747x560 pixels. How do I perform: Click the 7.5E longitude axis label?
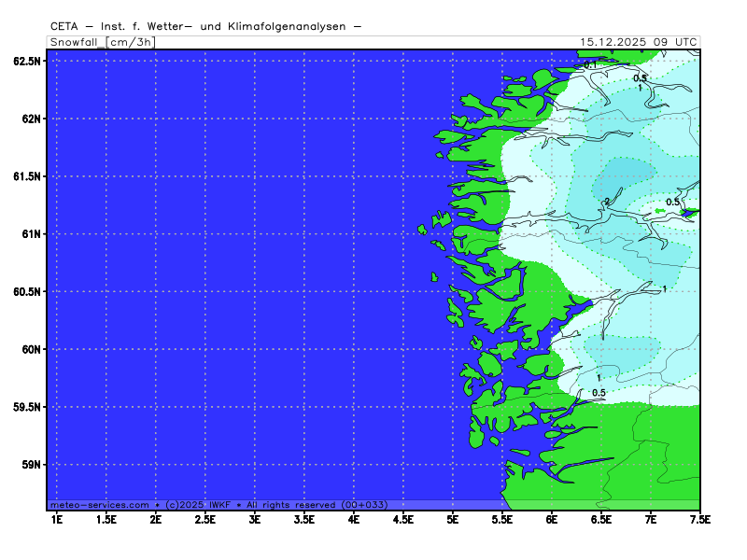click(699, 518)
